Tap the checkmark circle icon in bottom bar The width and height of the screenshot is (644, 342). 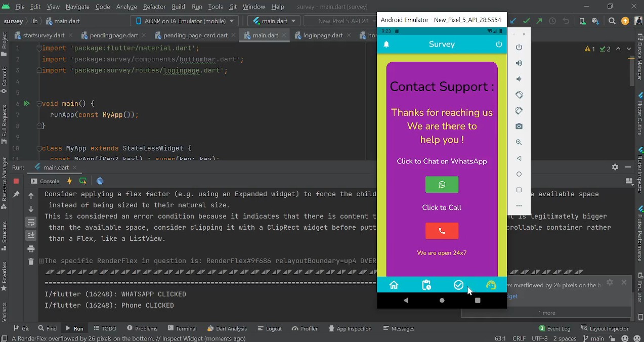458,285
